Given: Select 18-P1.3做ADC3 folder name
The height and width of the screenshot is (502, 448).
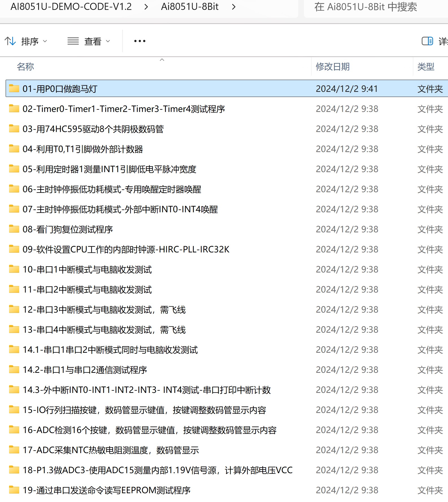Looking at the screenshot, I should [158, 470].
